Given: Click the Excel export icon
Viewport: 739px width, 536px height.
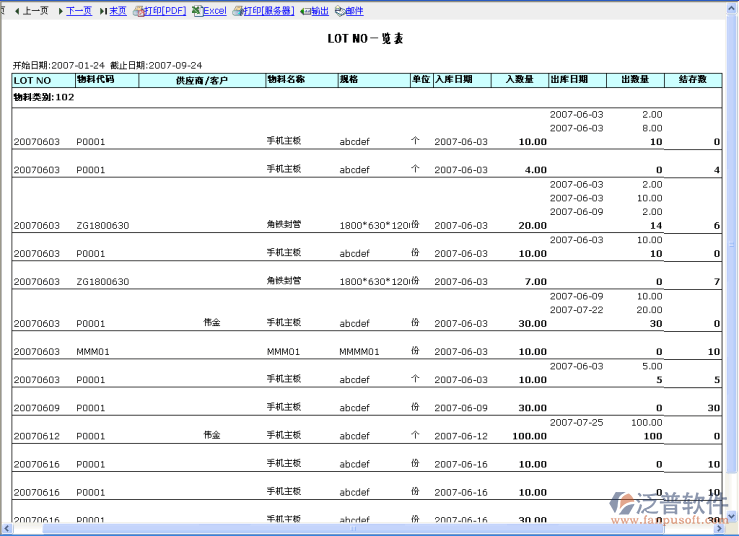Looking at the screenshot, I should [x=197, y=11].
